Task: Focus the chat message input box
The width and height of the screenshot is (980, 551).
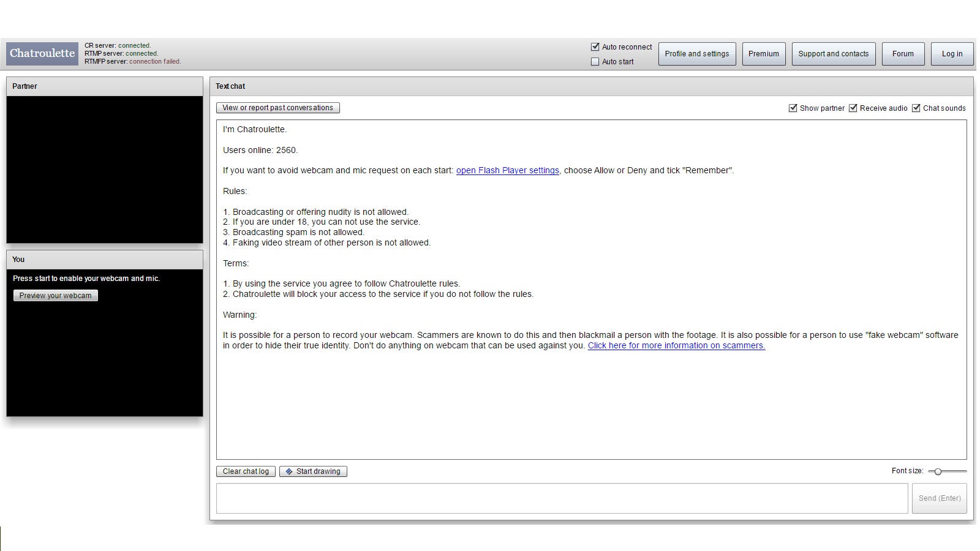Action: click(562, 498)
